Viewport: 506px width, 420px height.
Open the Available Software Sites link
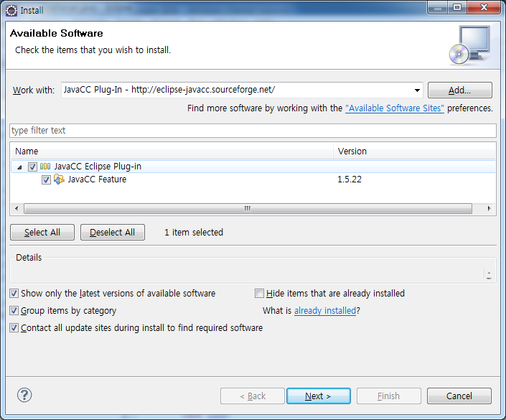click(395, 108)
